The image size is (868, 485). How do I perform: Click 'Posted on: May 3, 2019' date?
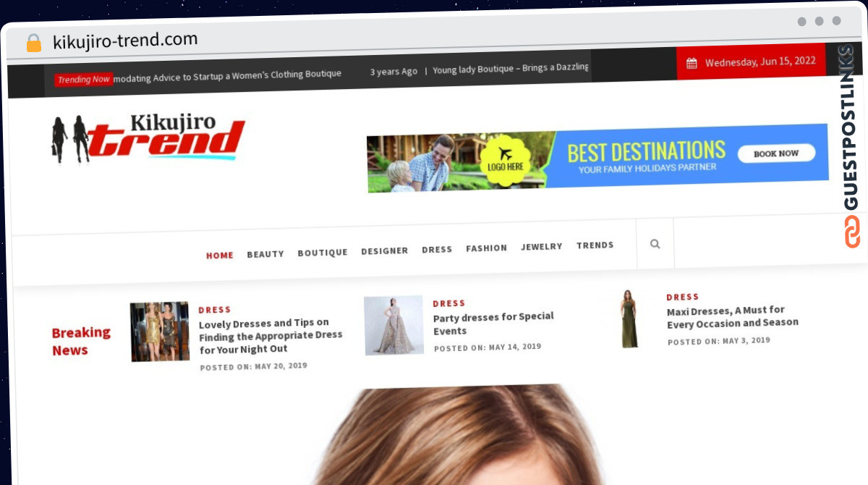(x=719, y=341)
